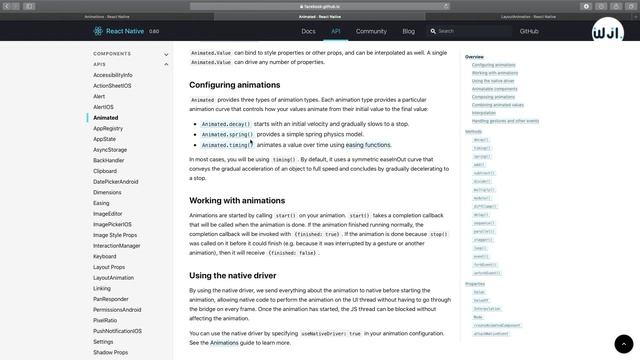640x360 pixels.
Task: Open Alert in the sidebar
Action: coord(99,96)
